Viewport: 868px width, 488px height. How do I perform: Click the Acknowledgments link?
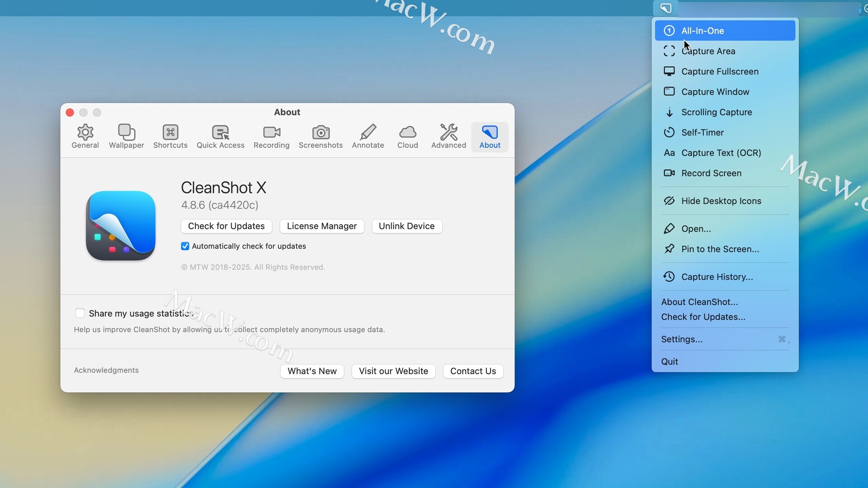(x=106, y=370)
